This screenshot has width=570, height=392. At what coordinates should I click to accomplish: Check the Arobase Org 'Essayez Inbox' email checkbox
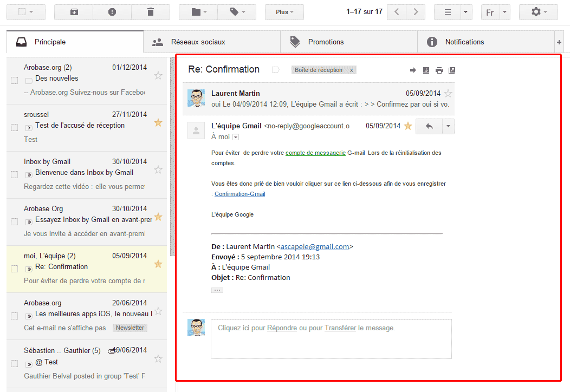pos(15,221)
